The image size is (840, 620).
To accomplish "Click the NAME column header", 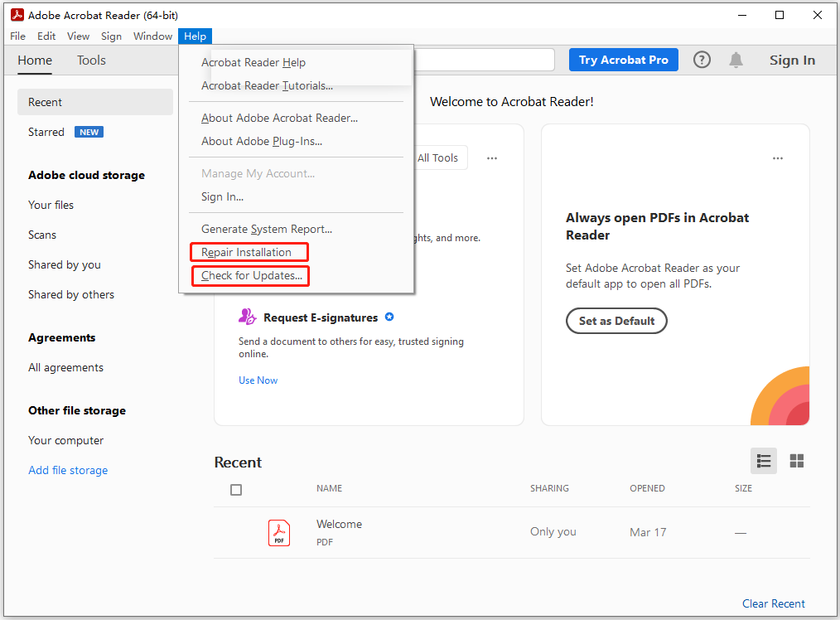I will [x=329, y=488].
